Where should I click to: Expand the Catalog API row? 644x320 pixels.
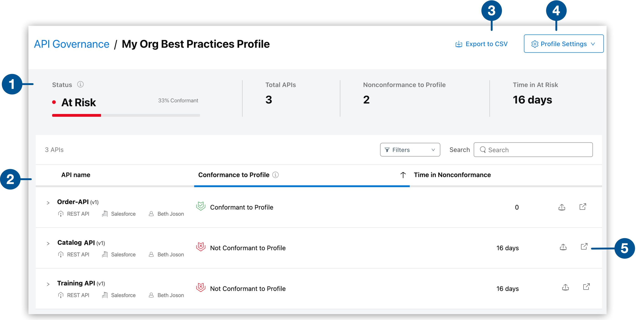click(x=48, y=243)
